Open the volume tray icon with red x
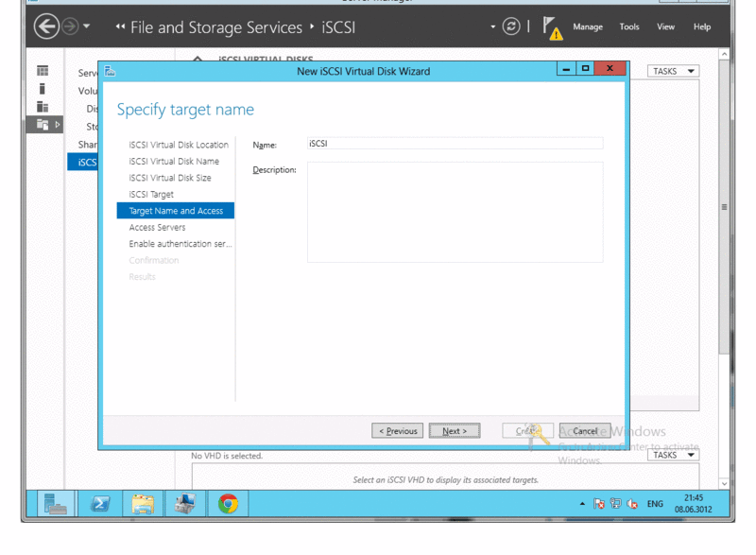The width and height of the screenshot is (756, 555). pos(632,504)
